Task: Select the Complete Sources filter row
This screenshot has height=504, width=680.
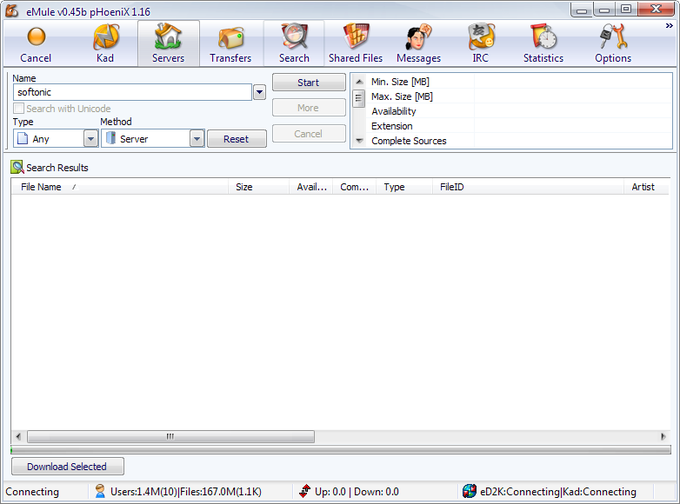Action: (518, 141)
